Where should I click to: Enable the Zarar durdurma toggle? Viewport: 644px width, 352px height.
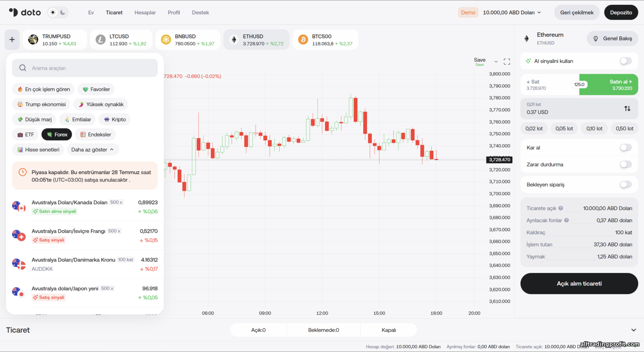(626, 164)
